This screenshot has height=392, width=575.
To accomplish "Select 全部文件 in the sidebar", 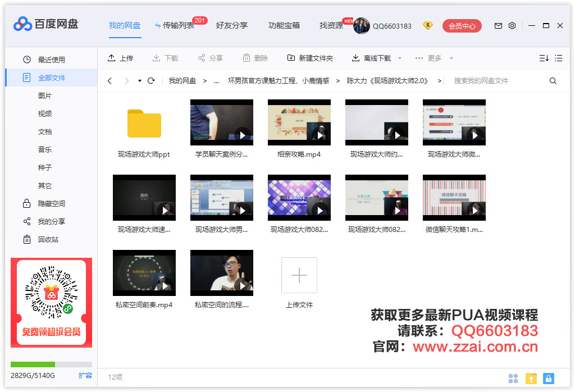I will [51, 78].
